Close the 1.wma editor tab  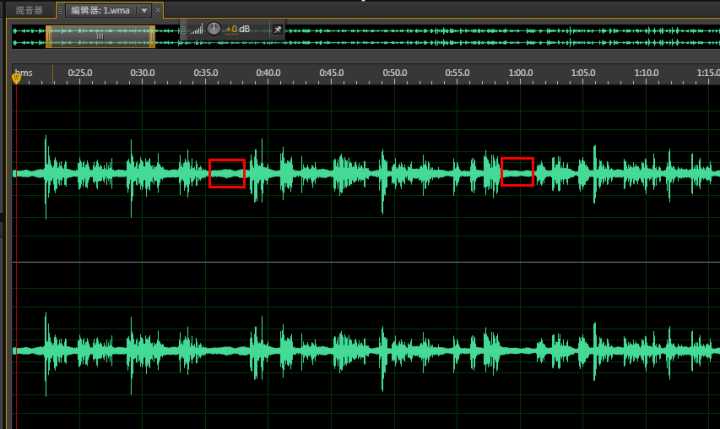tap(157, 10)
